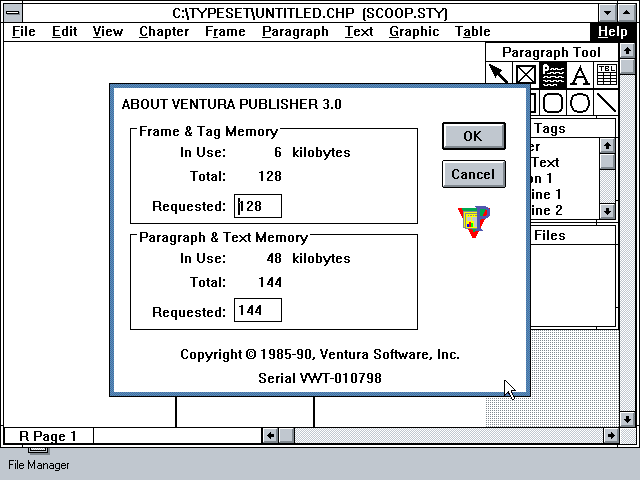The image size is (640, 480).
Task: Choose the line drawing tool
Action: (x=607, y=102)
